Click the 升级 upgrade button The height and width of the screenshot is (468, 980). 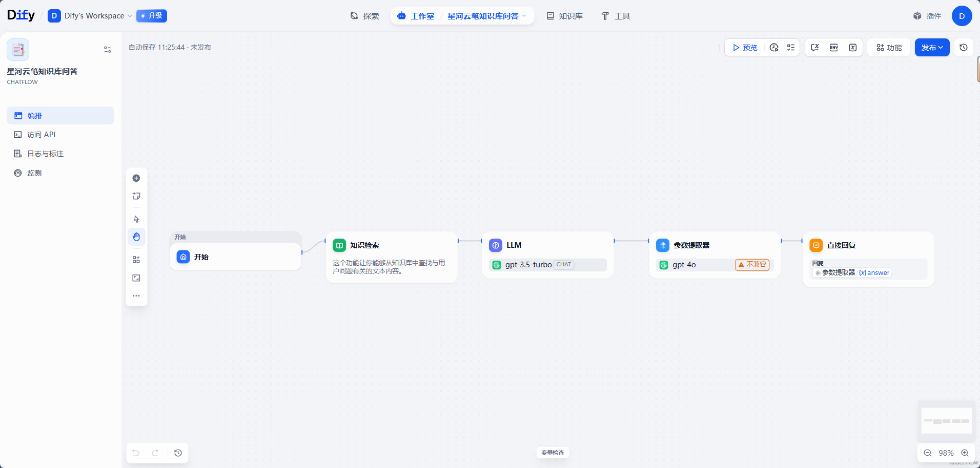[x=152, y=16]
